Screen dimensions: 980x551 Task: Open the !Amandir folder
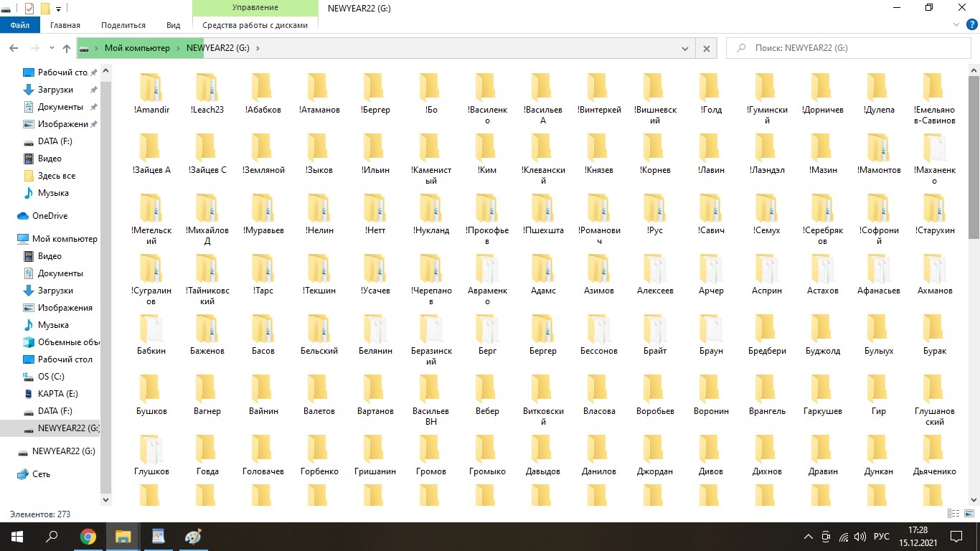[x=151, y=93]
